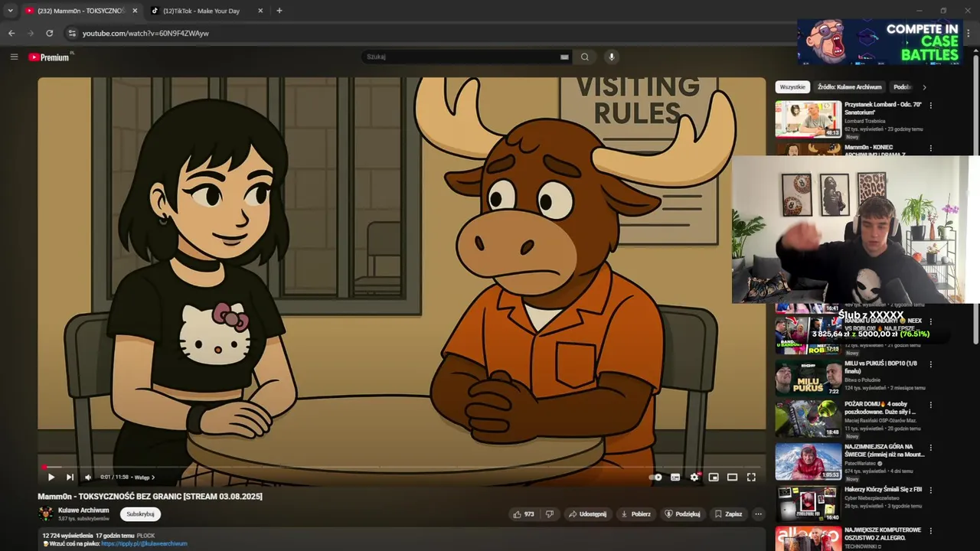This screenshot has height=551, width=980.
Task: Share video using Udostępnij
Action: [588, 514]
